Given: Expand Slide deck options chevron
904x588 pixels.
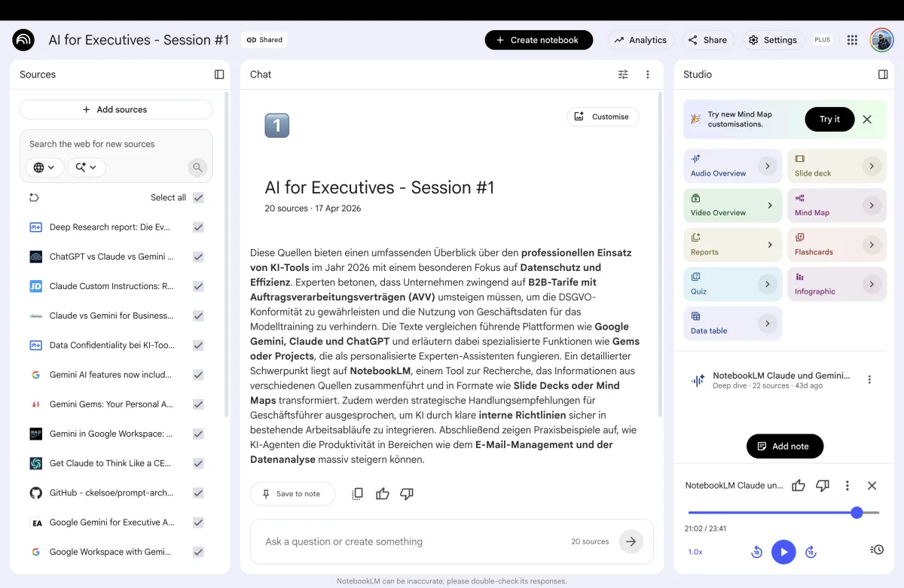Looking at the screenshot, I should pyautogui.click(x=872, y=166).
